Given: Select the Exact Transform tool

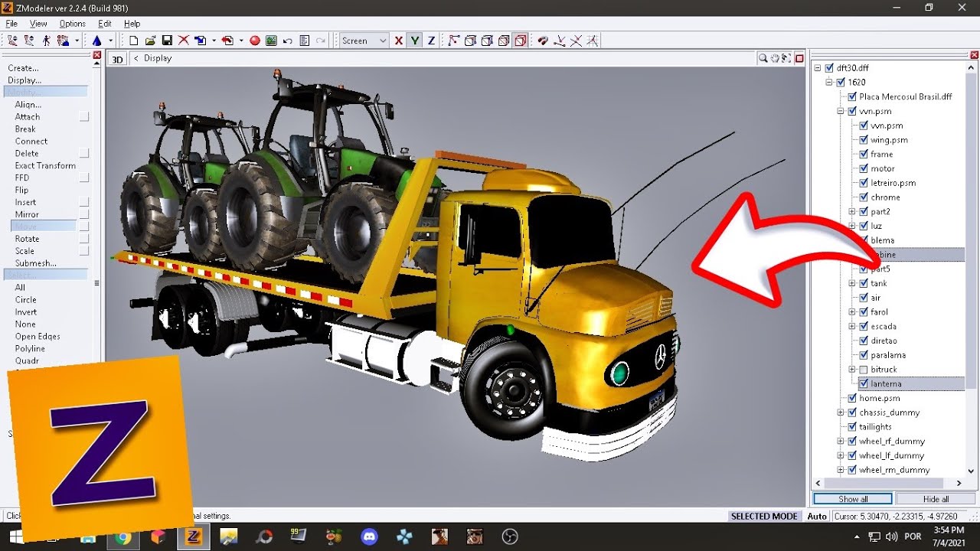Looking at the screenshot, I should click(x=45, y=165).
